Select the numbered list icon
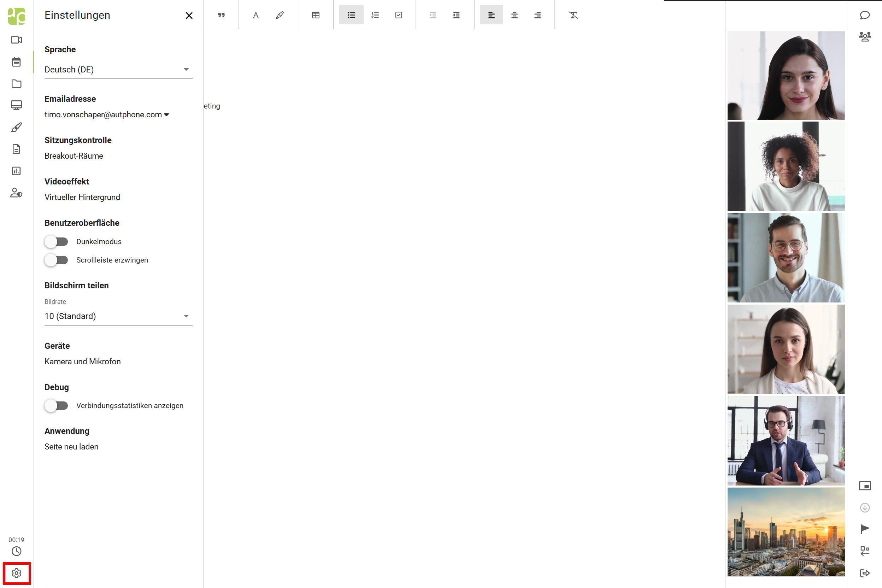Viewport: 882px width, 588px height. (375, 15)
